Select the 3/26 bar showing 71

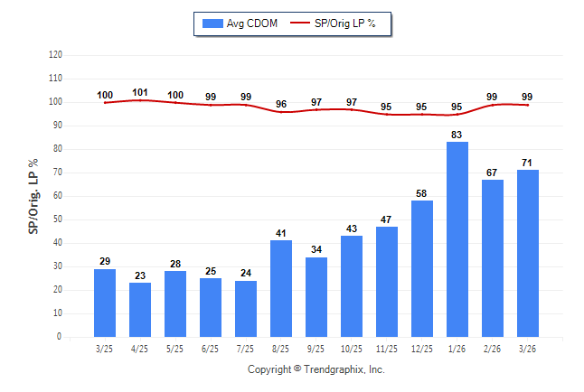click(528, 253)
